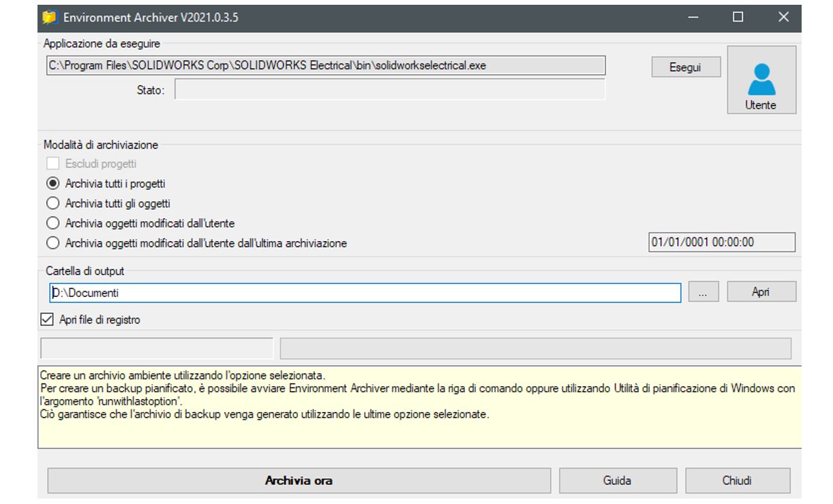Click the 01/01/0001 00:00:00 date field
The width and height of the screenshot is (833, 504).
721,242
